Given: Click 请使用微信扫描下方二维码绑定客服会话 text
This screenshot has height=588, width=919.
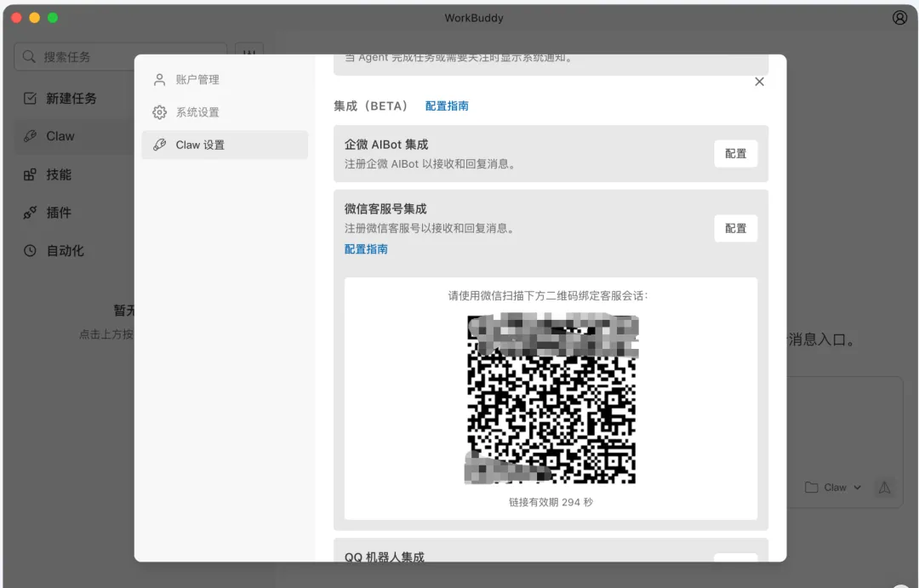Looking at the screenshot, I should (548, 295).
